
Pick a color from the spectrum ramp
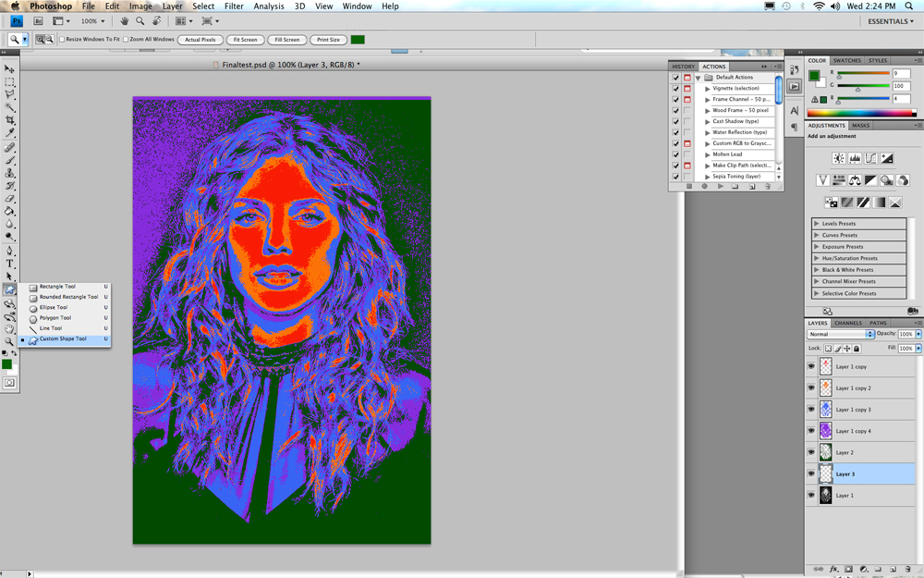[861, 113]
